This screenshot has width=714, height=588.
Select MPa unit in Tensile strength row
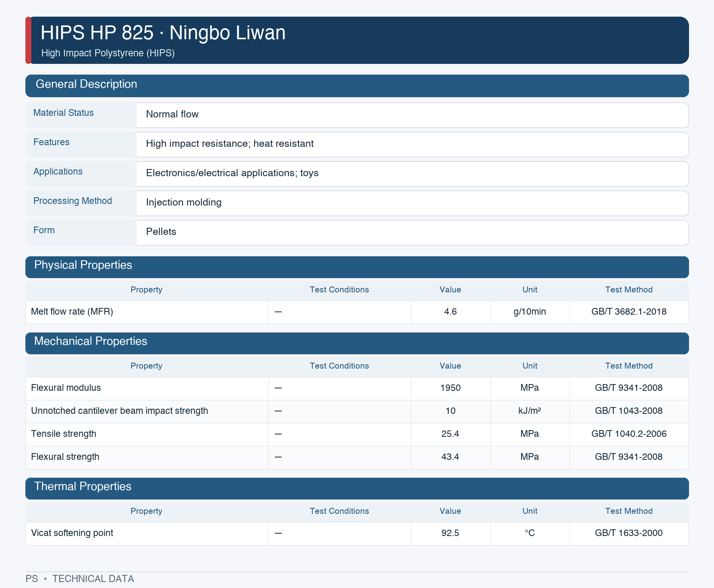point(530,434)
